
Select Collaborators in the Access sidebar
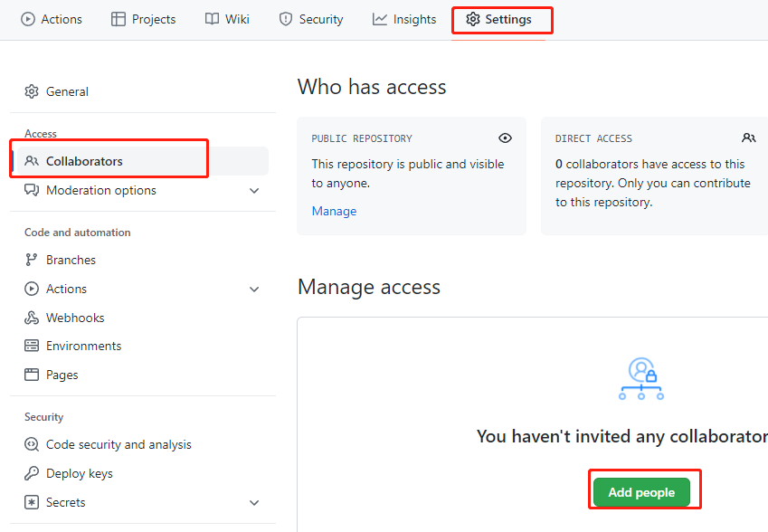tap(84, 161)
